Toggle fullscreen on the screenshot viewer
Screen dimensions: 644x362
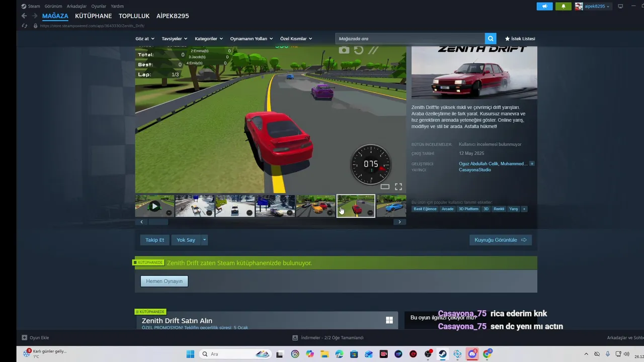pos(398,187)
